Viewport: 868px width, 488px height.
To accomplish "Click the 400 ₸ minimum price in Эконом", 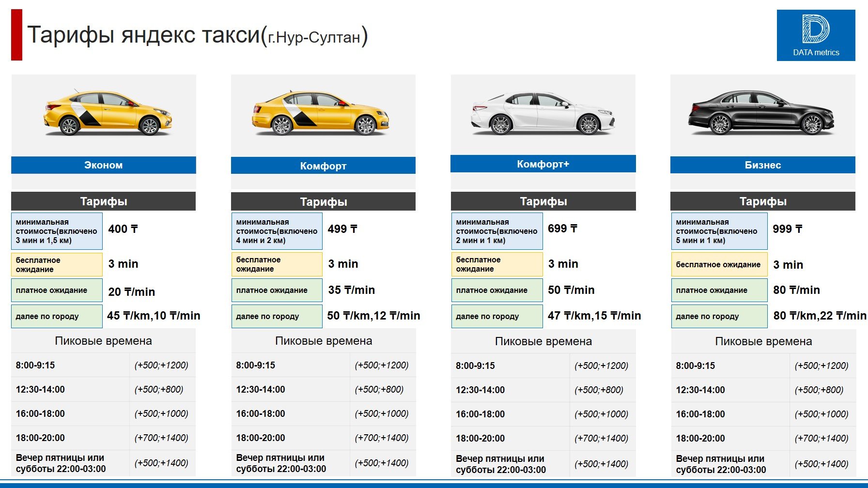I will coord(123,229).
